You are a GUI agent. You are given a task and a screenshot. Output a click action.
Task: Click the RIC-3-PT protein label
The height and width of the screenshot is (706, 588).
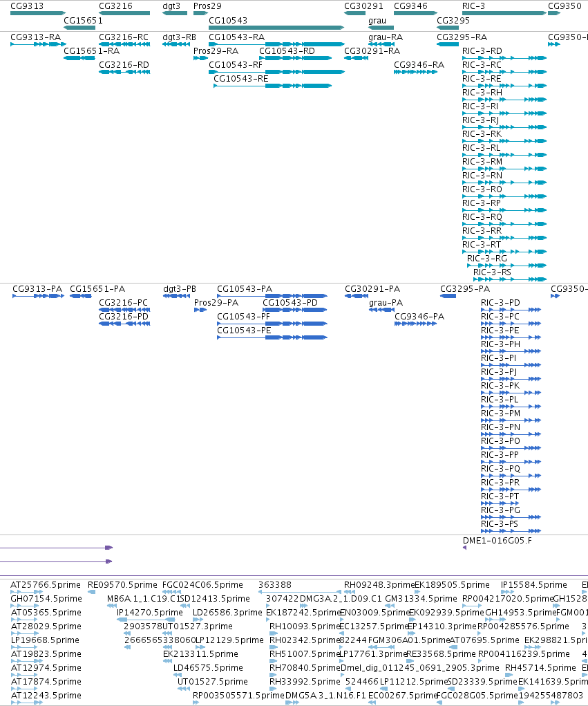pos(500,496)
